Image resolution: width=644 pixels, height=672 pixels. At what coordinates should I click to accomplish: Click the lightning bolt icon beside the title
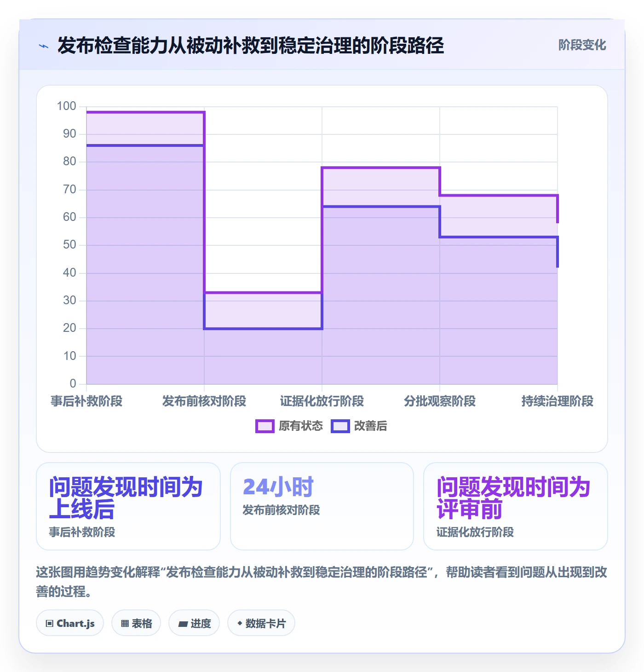44,46
